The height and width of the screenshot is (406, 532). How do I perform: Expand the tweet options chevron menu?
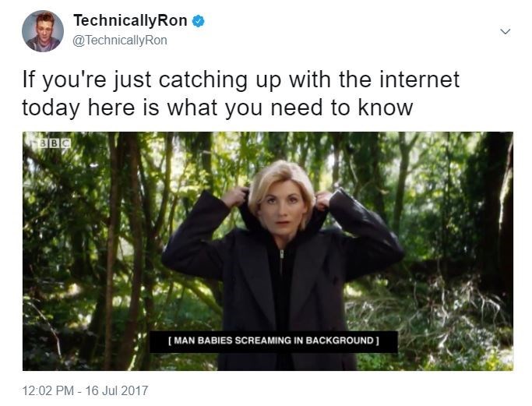(506, 32)
